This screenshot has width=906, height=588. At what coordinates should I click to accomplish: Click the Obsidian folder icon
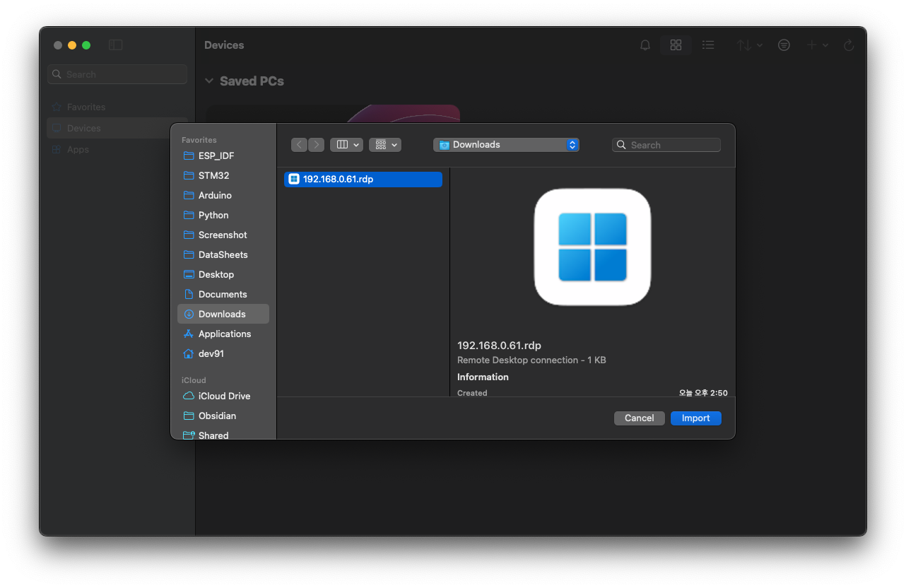(x=189, y=416)
